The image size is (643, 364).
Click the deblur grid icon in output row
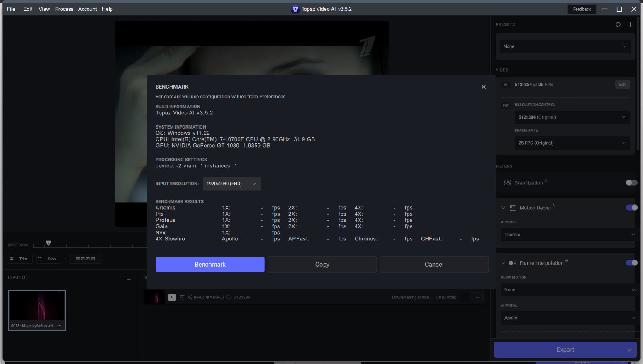coord(182,297)
